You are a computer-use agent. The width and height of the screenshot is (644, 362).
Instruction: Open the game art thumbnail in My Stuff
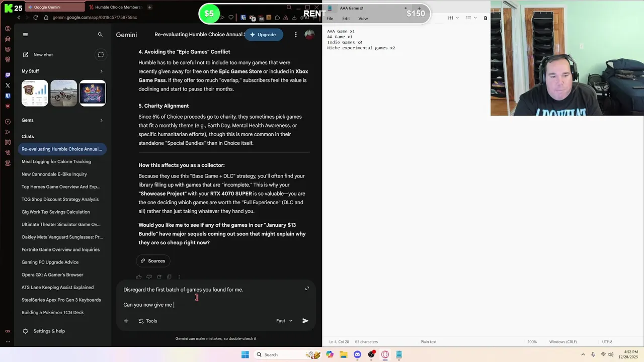tap(93, 93)
